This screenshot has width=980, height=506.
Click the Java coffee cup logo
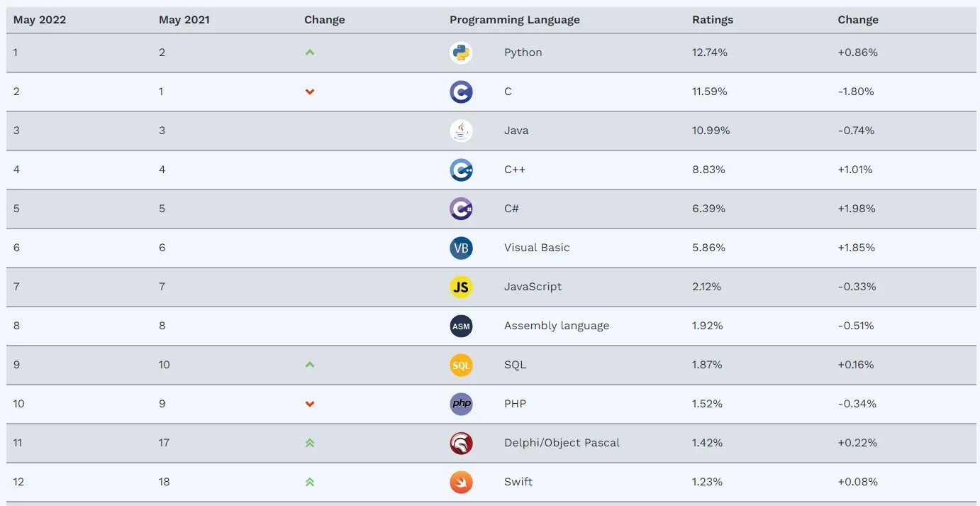click(x=461, y=131)
